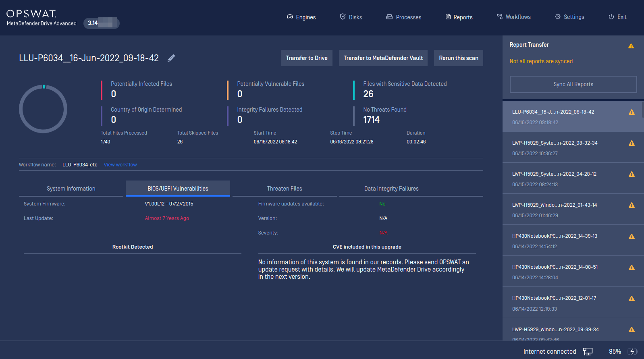Click warning icon for LWP-H5929 08-32-34 report

point(632,143)
